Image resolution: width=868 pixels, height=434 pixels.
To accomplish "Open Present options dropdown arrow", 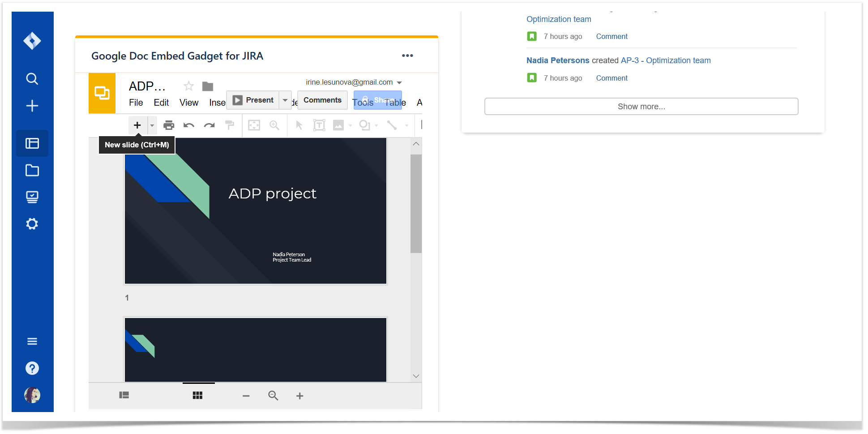I will pos(285,100).
